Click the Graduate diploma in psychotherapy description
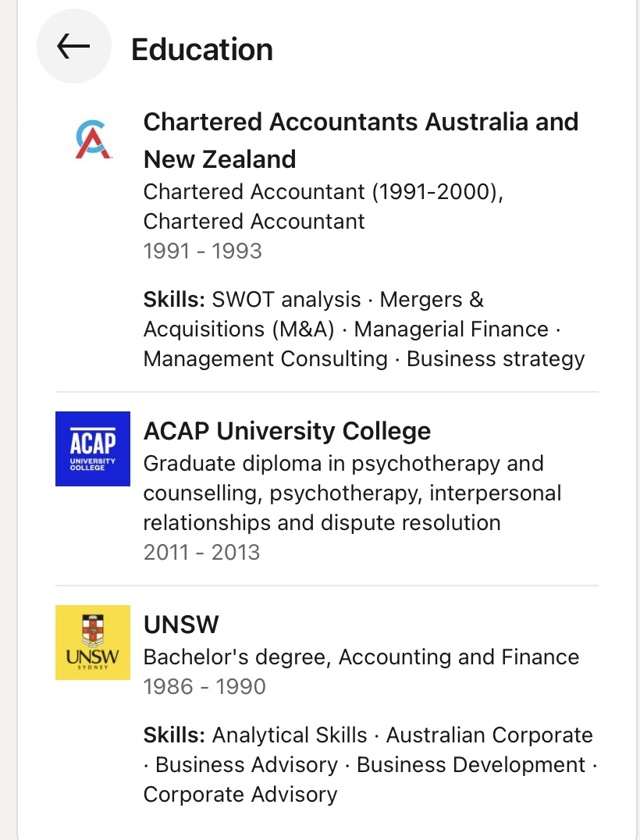This screenshot has height=840, width=640. coord(343,464)
